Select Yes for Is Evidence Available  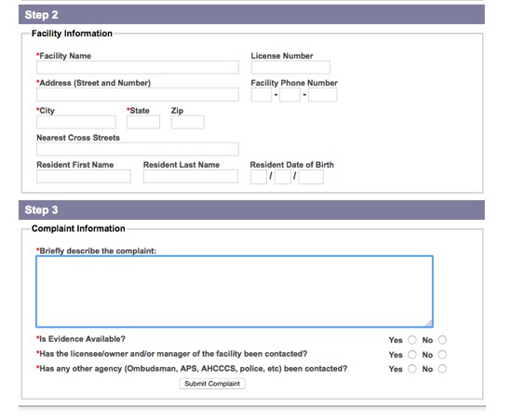(x=412, y=340)
